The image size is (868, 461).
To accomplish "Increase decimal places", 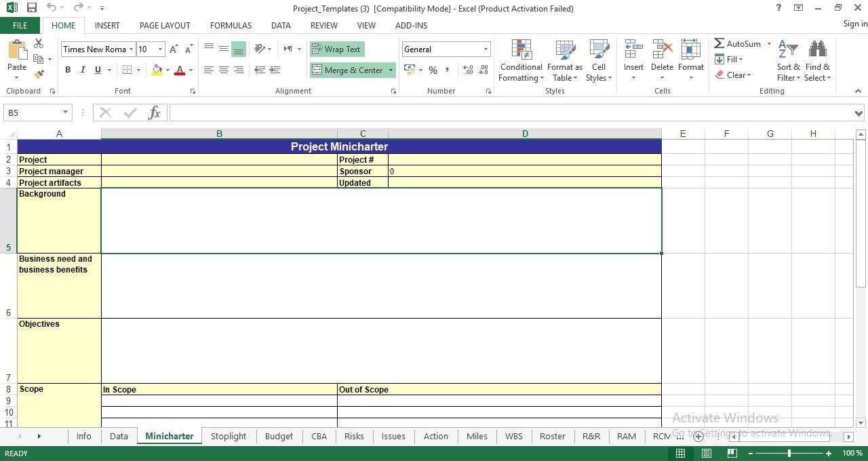I will point(467,70).
